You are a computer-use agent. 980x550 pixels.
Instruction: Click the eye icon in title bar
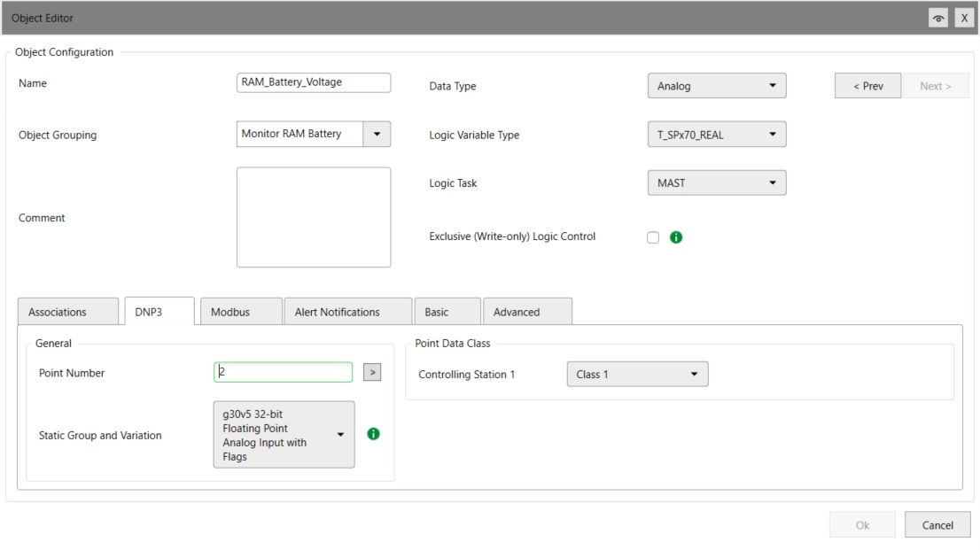(x=938, y=18)
